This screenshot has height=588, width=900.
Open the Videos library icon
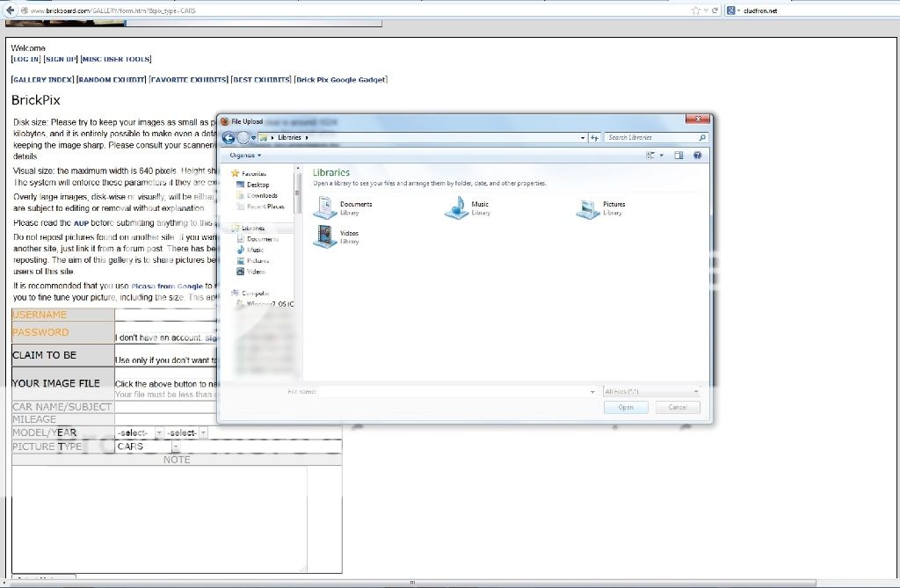(x=326, y=236)
